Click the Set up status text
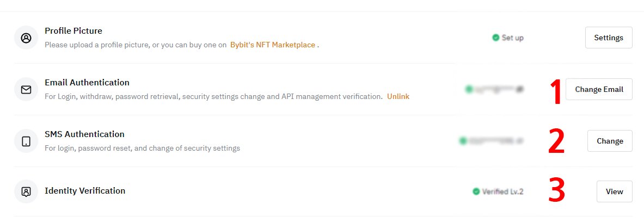Screen dimensions: 644x223 pyautogui.click(x=513, y=38)
